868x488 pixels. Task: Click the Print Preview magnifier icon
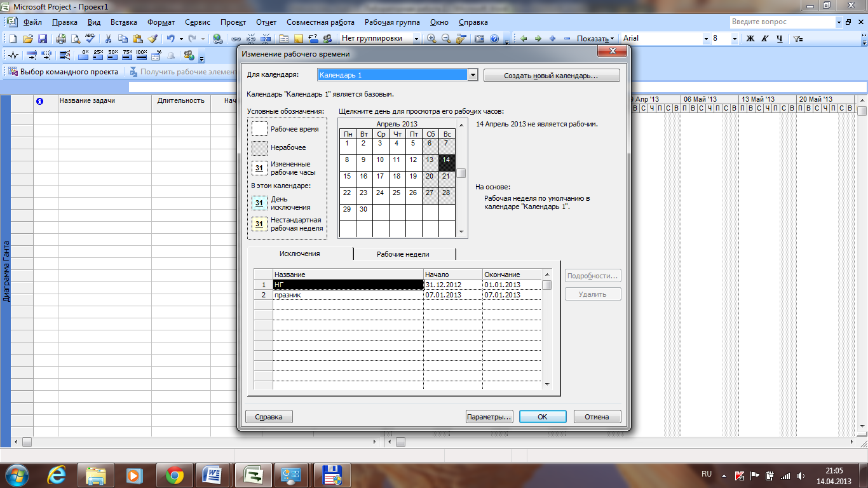point(75,39)
